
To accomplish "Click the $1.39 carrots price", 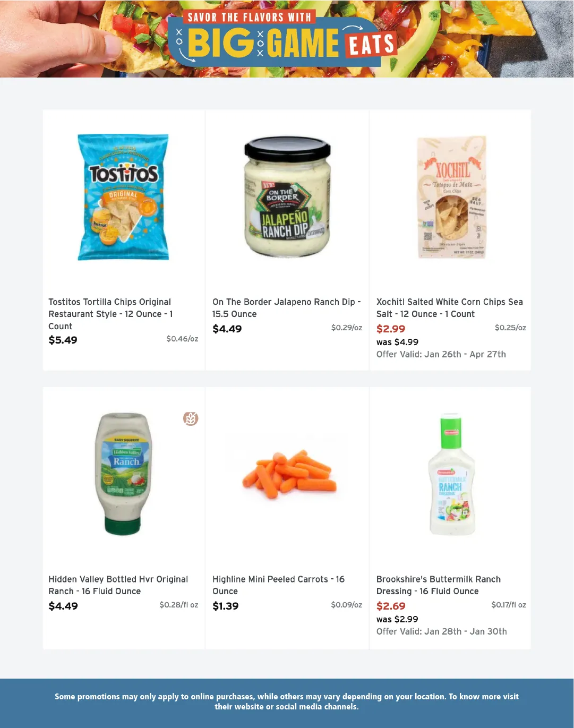I will coord(226,606).
